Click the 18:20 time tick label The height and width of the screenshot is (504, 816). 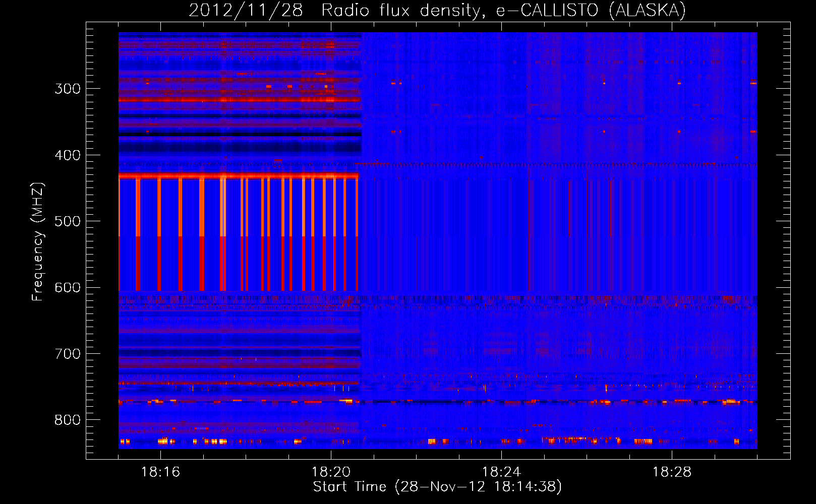coord(331,472)
